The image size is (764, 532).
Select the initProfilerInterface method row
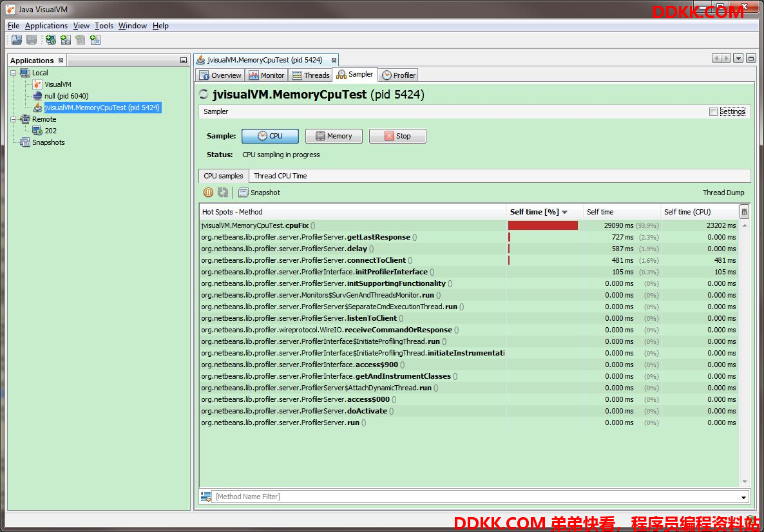469,272
